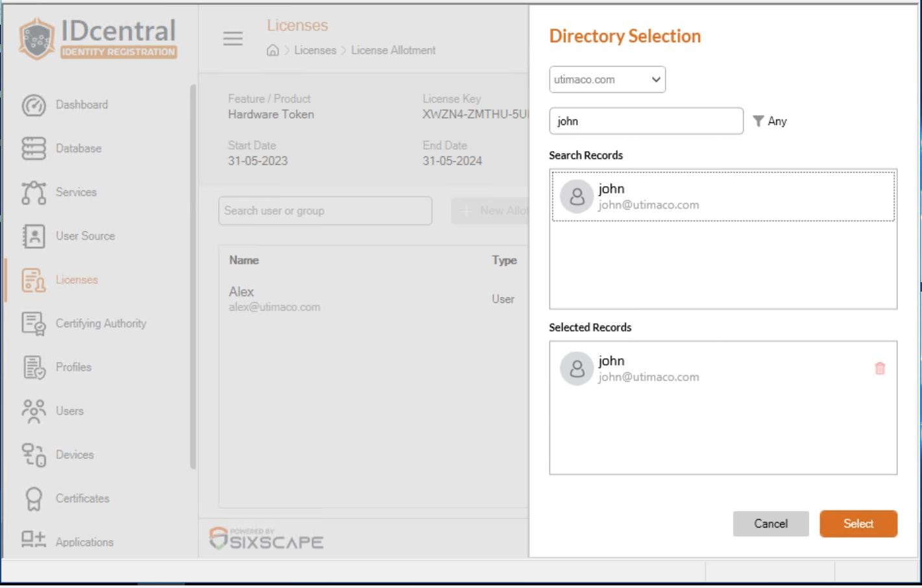
Task: Click the Services nodes icon
Action: coord(34,193)
